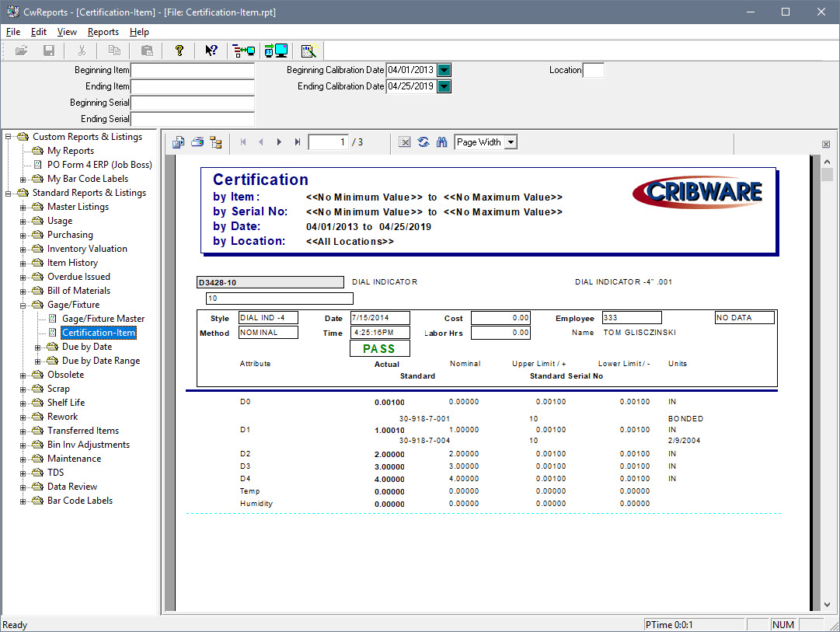Open the Ending Calibration Date picker
The width and height of the screenshot is (840, 632).
point(443,86)
